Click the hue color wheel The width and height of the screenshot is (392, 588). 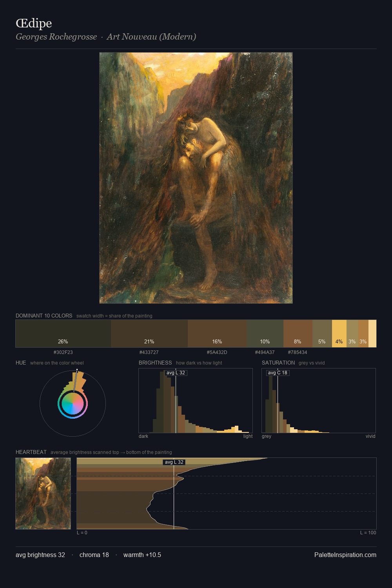(73, 404)
